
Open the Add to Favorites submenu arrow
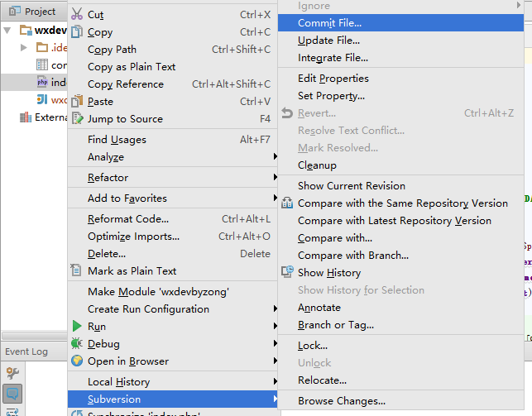click(x=276, y=198)
